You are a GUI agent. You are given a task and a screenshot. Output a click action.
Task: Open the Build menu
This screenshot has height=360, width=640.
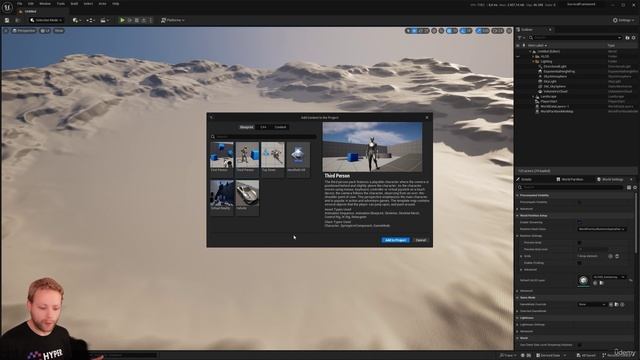tap(74, 4)
